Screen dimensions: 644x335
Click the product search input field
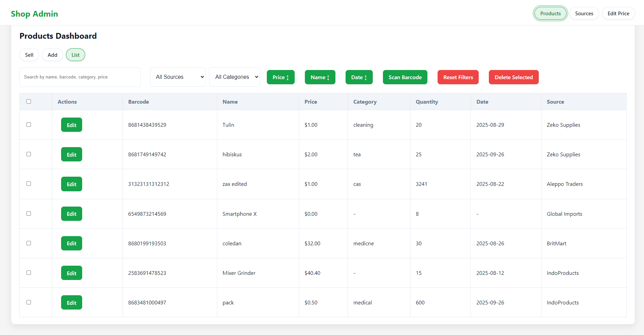[x=80, y=77]
